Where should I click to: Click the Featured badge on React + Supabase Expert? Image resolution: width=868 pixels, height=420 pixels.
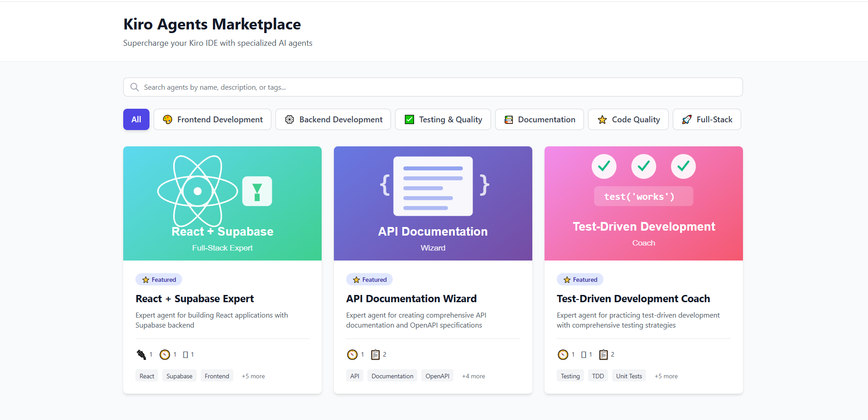pyautogui.click(x=159, y=280)
